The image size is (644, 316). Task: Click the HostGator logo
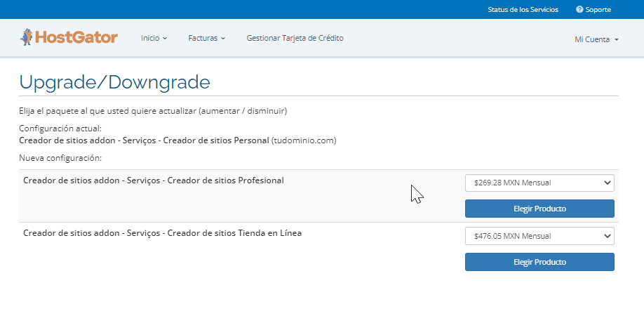click(x=69, y=37)
